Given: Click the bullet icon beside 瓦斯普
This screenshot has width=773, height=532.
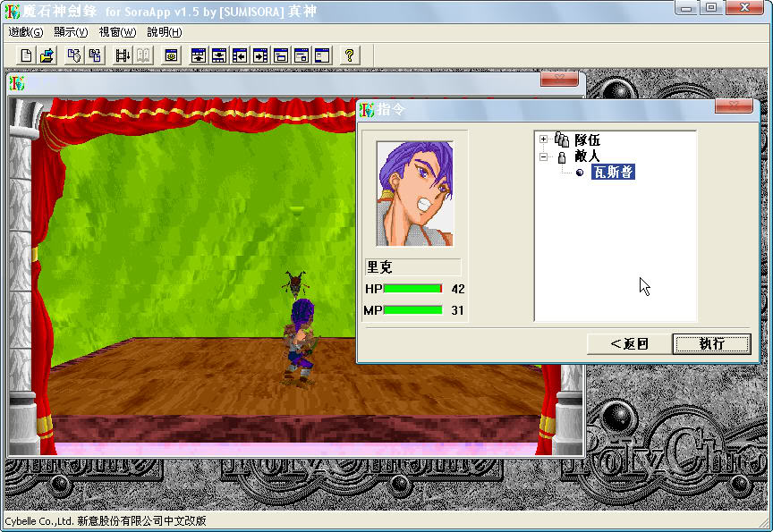Looking at the screenshot, I should [580, 173].
